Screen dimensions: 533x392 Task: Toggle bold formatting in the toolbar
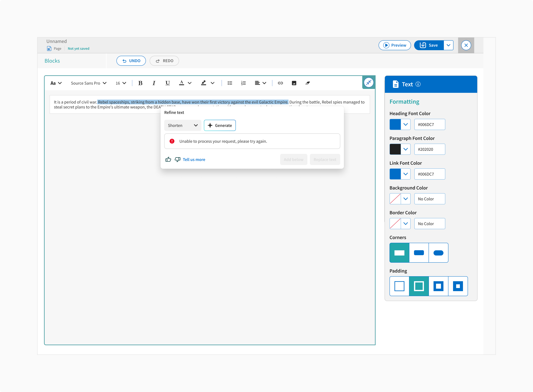tap(140, 83)
